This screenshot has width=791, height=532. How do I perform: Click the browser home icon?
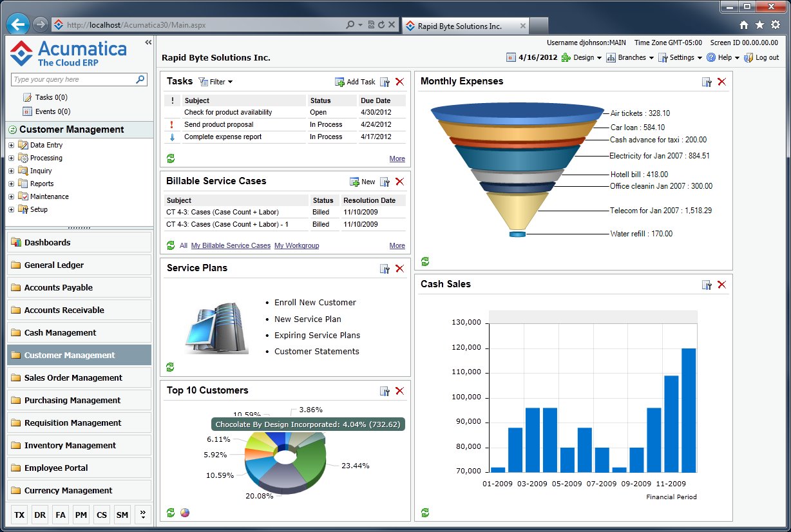(744, 25)
